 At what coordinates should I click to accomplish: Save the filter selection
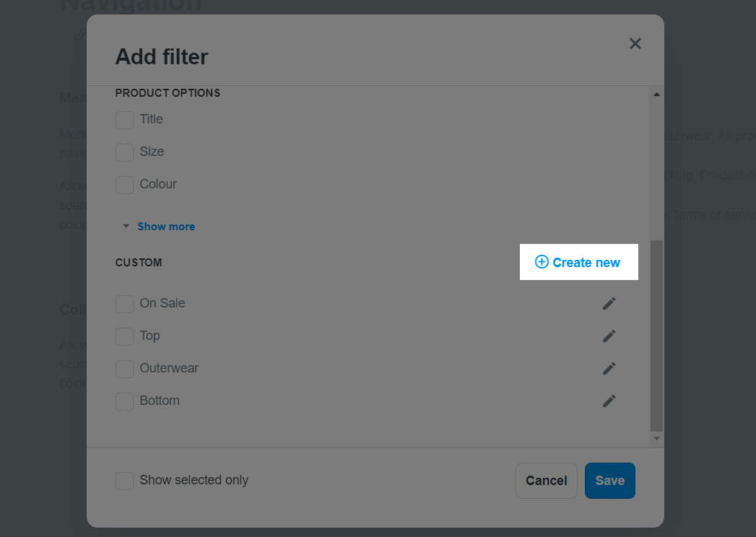pos(610,481)
